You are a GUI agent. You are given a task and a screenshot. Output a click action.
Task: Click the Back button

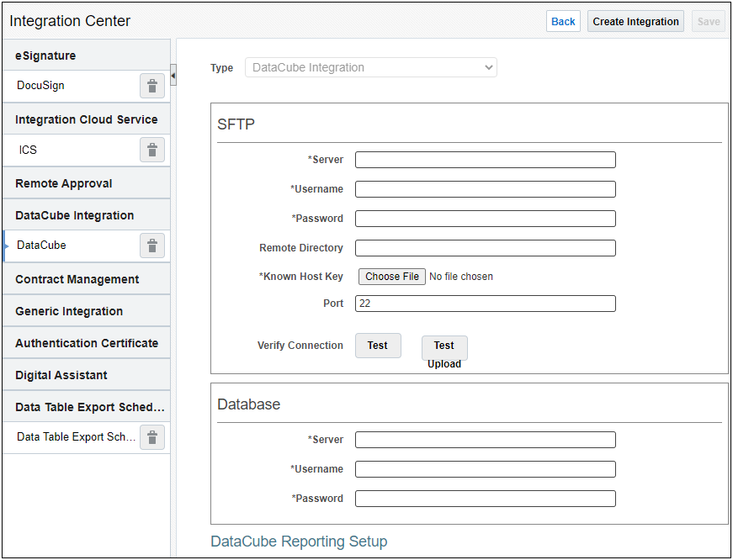[563, 22]
